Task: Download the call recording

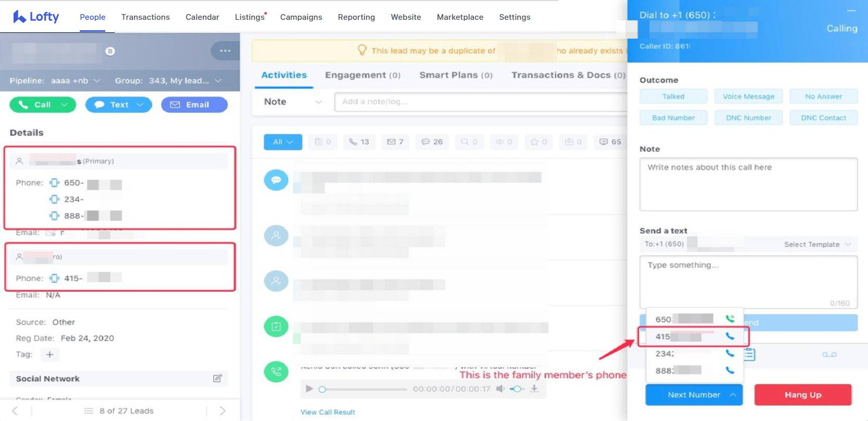Action: coord(534,389)
